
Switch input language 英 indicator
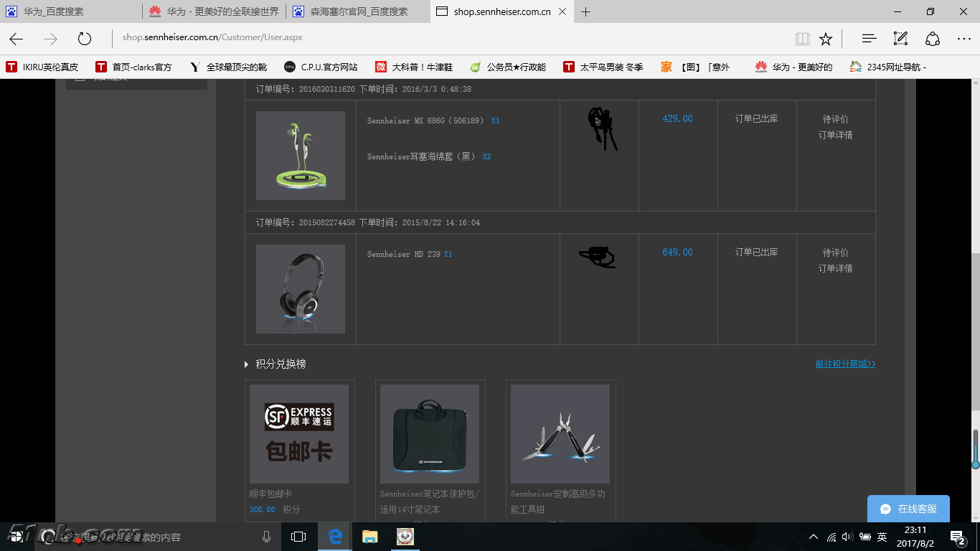tap(882, 537)
